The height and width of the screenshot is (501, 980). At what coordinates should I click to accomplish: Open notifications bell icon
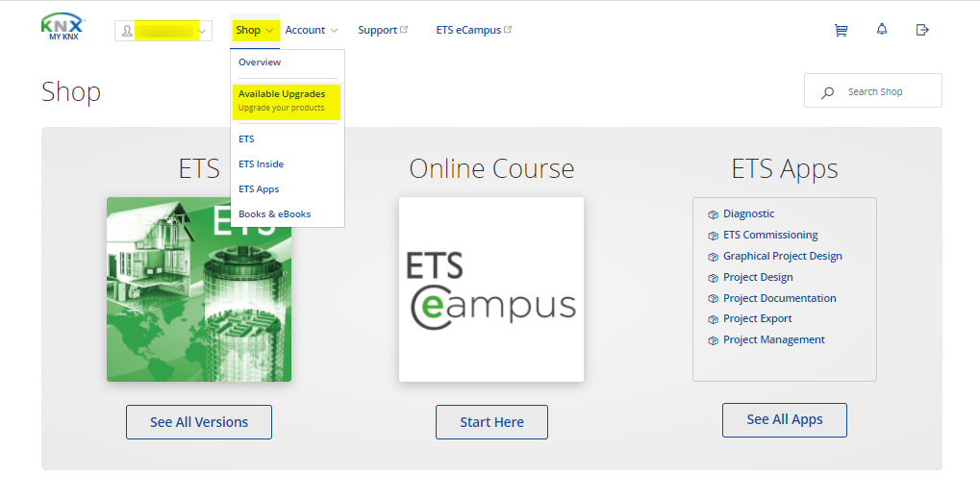click(882, 30)
